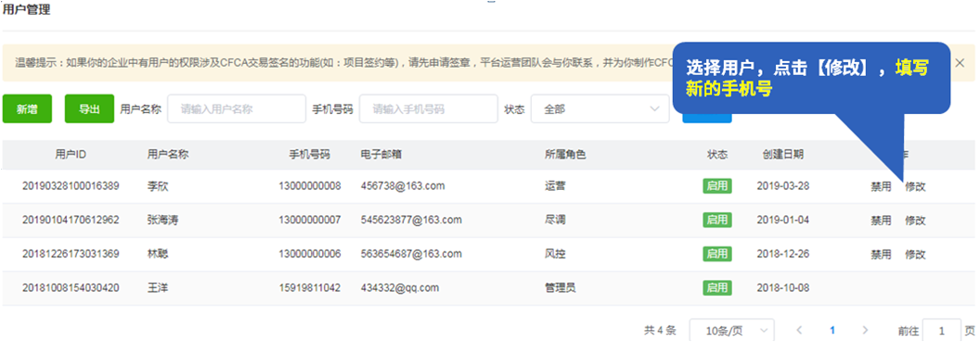Go to next page arrow
The image size is (980, 342).
(865, 330)
